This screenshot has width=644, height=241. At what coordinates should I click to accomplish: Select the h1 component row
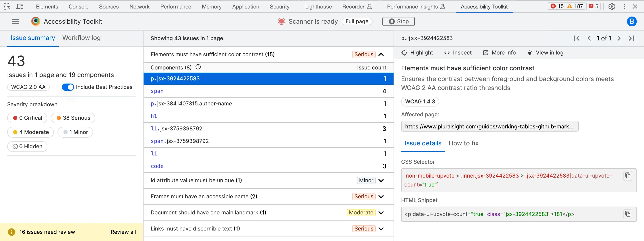click(268, 116)
